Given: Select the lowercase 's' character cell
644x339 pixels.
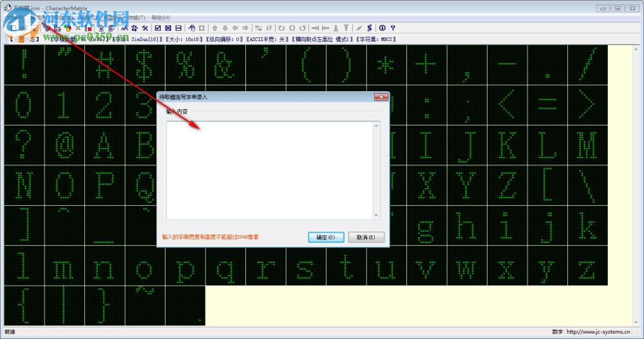Looking at the screenshot, I should point(306,266).
